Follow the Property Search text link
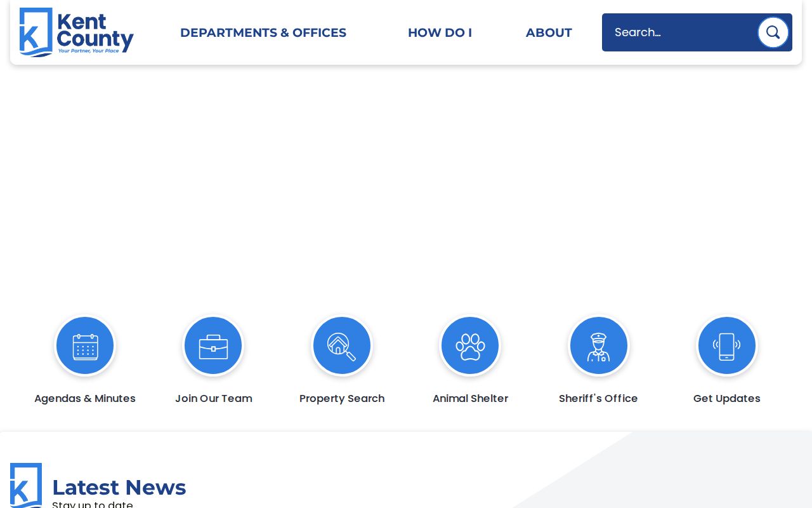Image resolution: width=812 pixels, height=508 pixels. click(342, 399)
